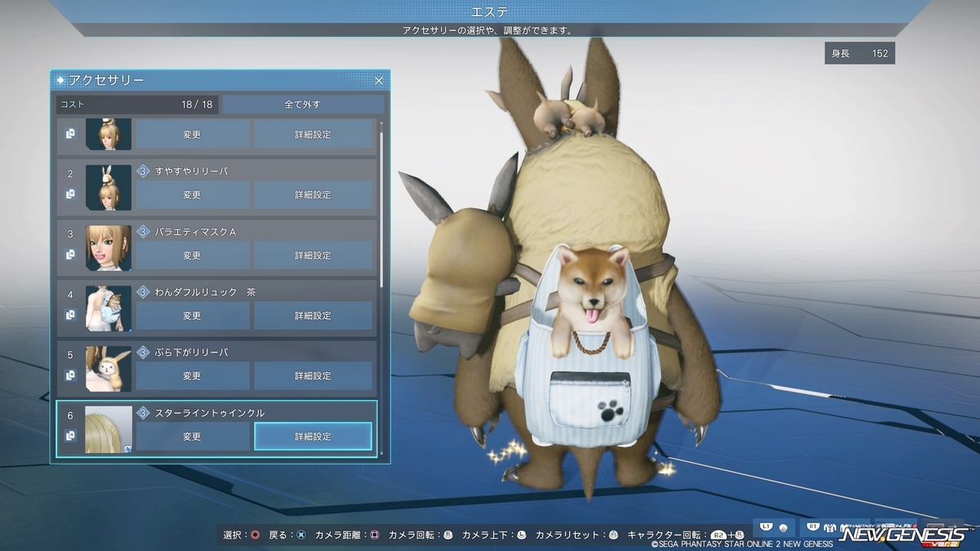Click the 身長 152 height display

coord(860,53)
